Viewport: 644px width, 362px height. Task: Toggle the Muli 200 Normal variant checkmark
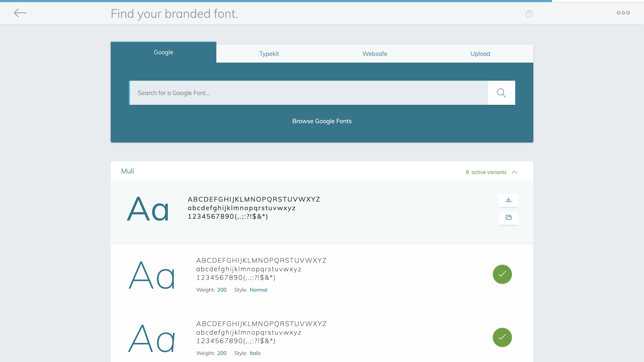click(x=502, y=274)
